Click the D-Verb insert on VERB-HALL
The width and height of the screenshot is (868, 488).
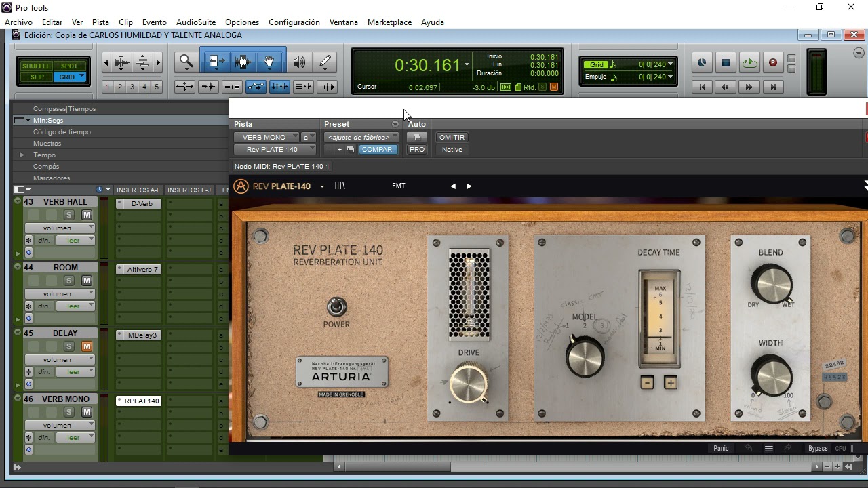(x=139, y=203)
